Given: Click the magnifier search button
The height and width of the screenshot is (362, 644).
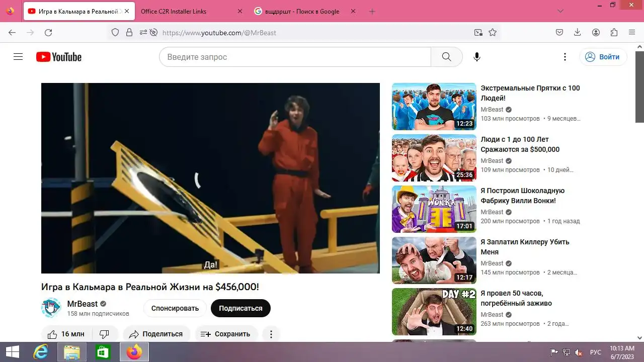Looking at the screenshot, I should pos(447,57).
